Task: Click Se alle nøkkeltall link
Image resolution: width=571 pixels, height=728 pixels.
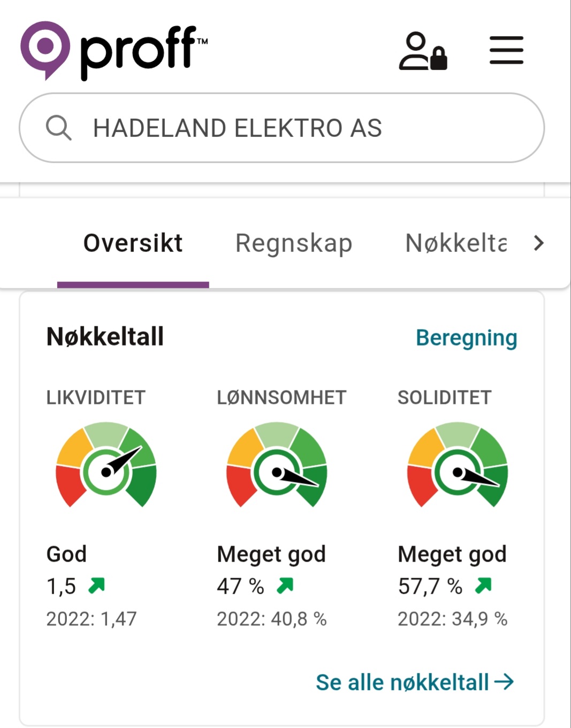Action: tap(414, 683)
